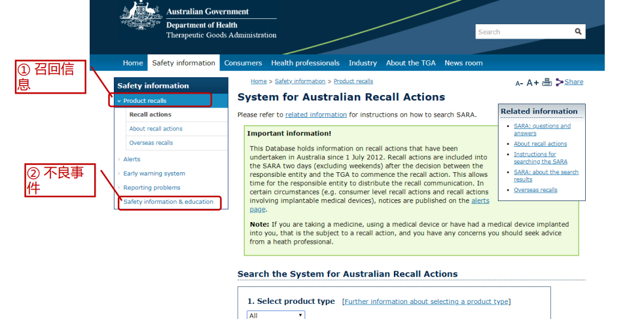Screen dimensions: 644x319
Task: Open the Safety information navigation tab
Action: click(x=184, y=63)
